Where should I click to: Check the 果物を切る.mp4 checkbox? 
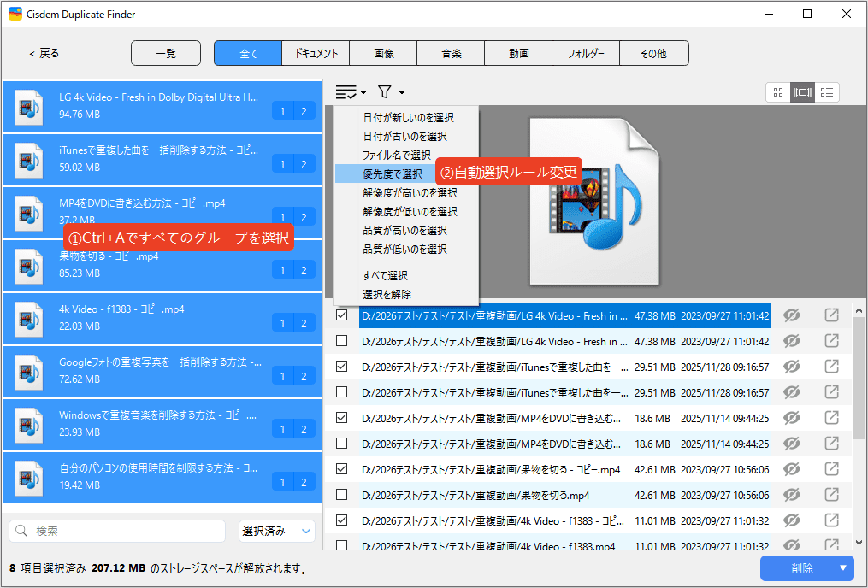(x=342, y=495)
